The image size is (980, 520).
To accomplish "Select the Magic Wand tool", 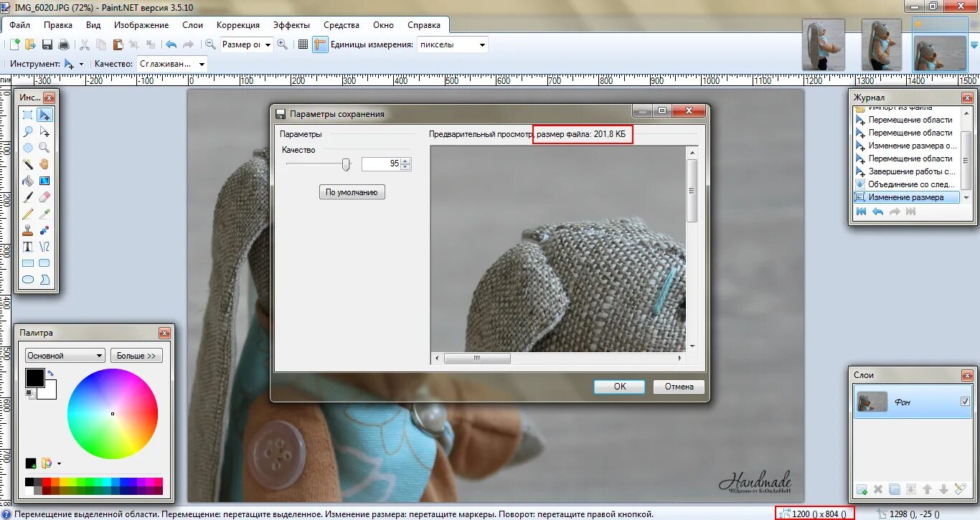I will point(28,164).
